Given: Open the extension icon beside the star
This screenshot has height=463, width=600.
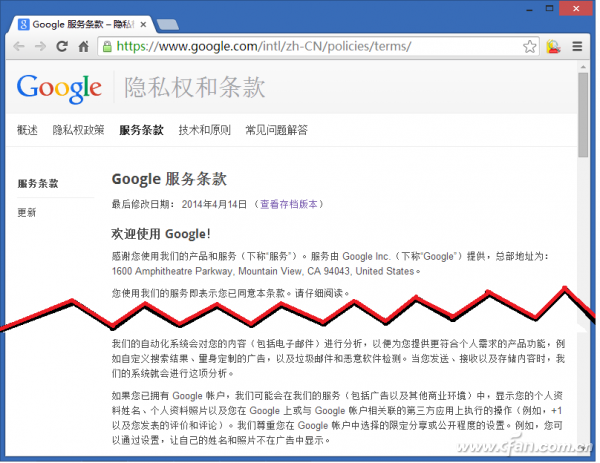Looking at the screenshot, I should point(553,47).
